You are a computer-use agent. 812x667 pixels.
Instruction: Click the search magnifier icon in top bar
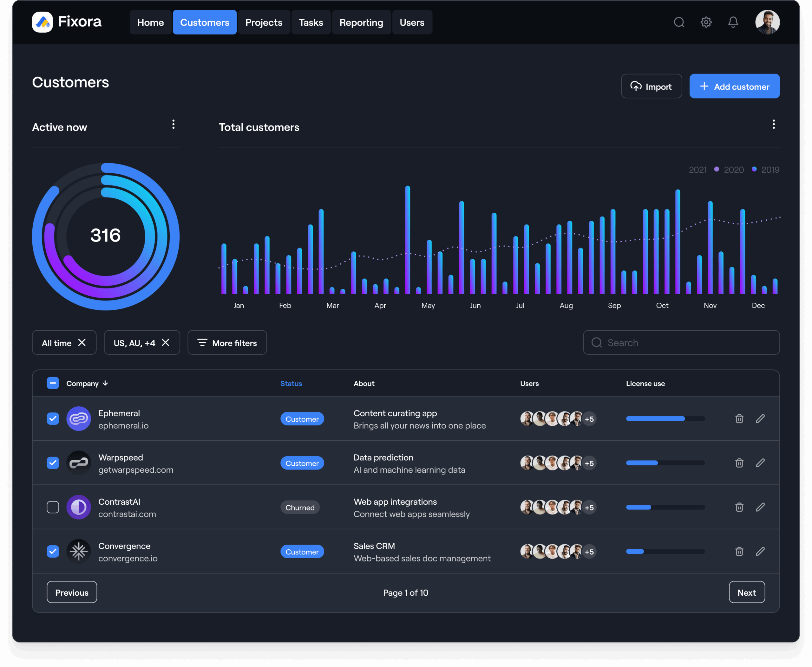[679, 22]
